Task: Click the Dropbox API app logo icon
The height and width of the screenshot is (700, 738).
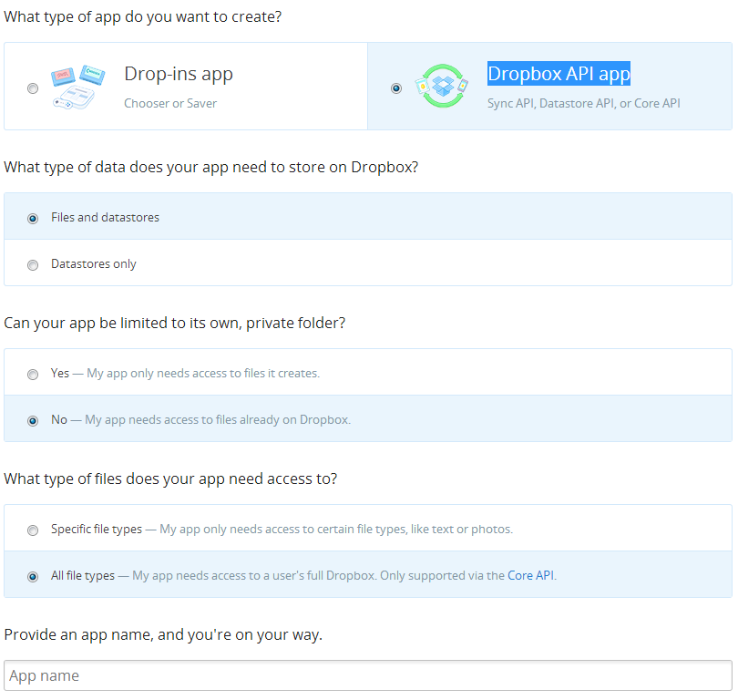Action: [x=442, y=86]
